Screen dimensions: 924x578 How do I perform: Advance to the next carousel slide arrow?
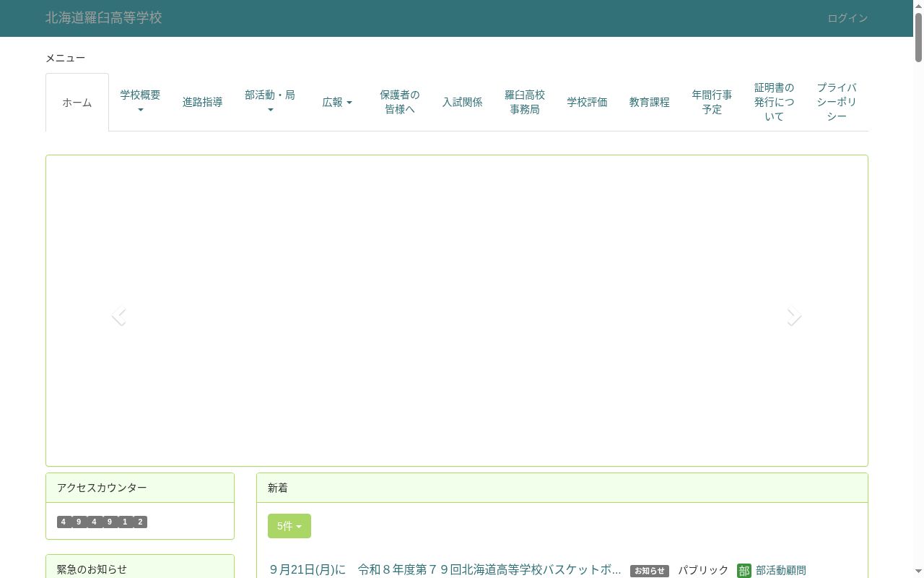(794, 316)
